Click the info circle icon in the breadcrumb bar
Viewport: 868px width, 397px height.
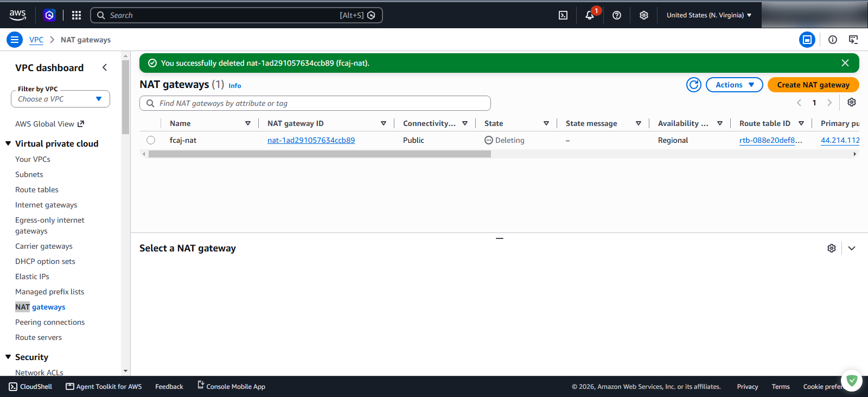pos(833,40)
